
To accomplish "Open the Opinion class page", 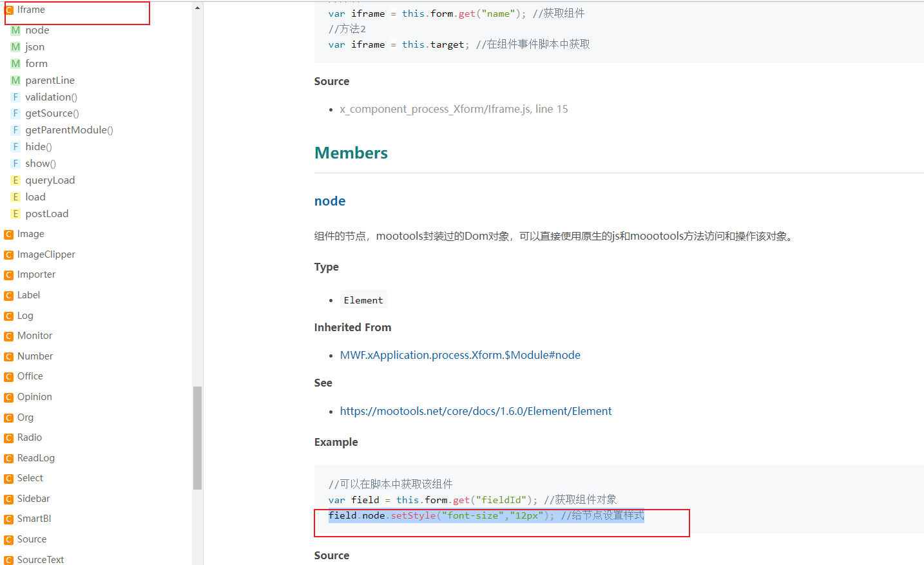I will [x=35, y=397].
